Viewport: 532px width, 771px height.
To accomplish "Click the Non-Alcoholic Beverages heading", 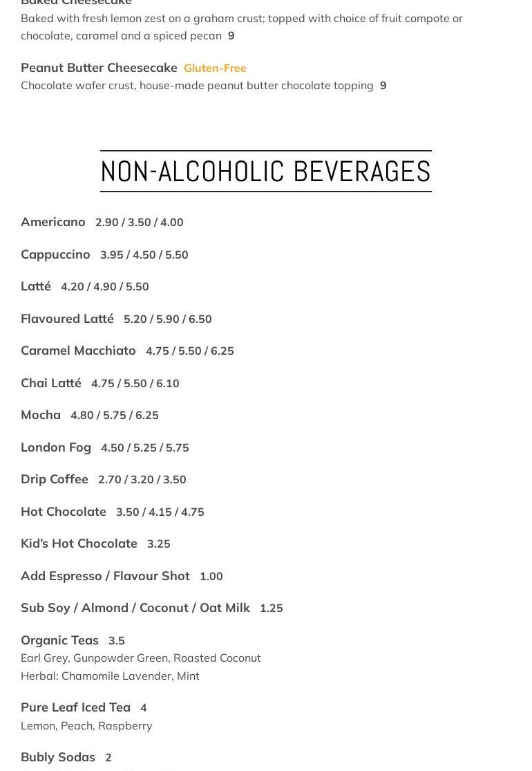I will click(266, 171).
